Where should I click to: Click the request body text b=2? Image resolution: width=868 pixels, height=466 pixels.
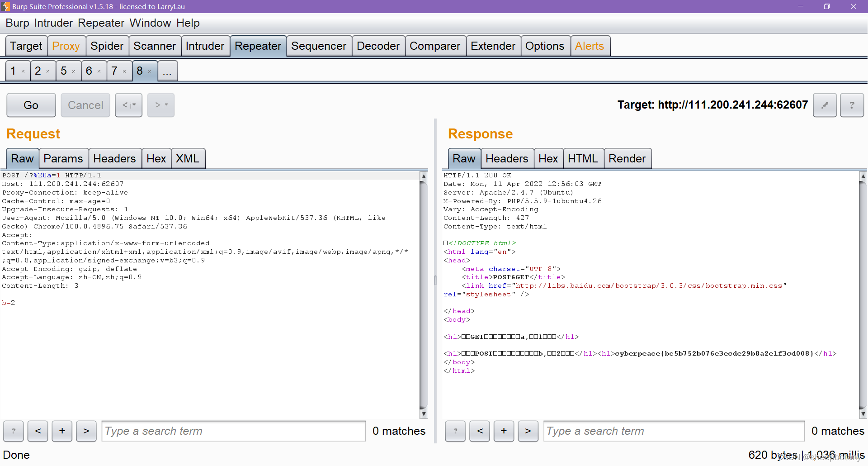[9, 303]
